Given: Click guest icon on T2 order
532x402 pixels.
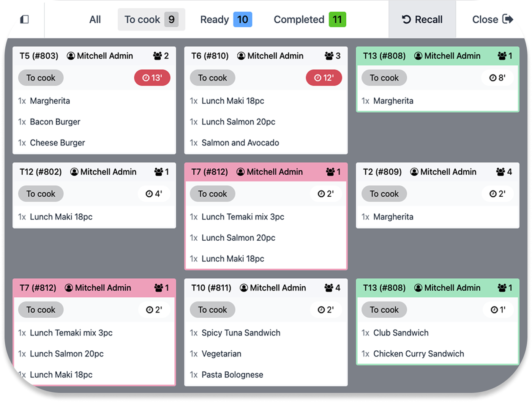Looking at the screenshot, I should pos(500,172).
